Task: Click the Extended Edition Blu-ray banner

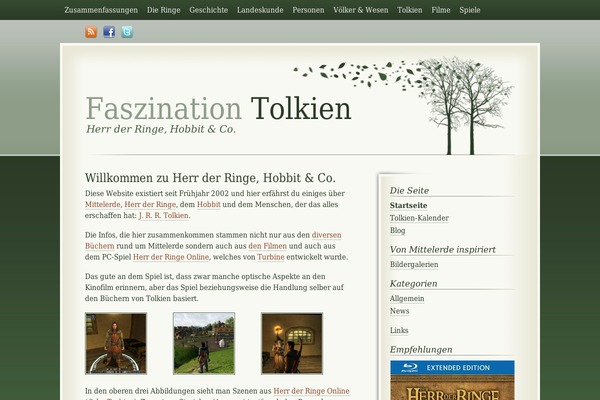Action: [452, 380]
